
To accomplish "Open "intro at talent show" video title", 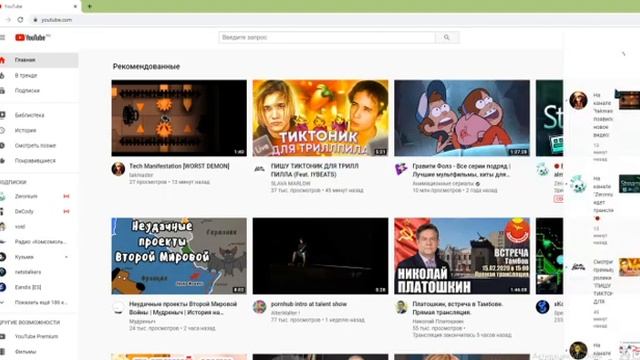I will point(309,304).
